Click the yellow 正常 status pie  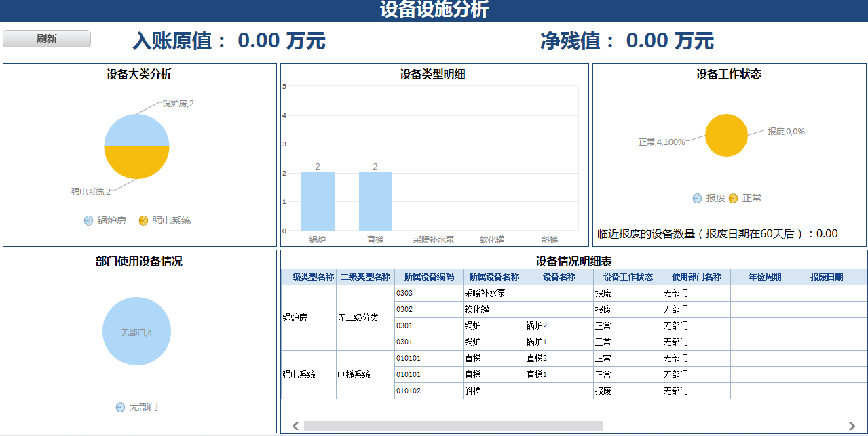(x=726, y=135)
